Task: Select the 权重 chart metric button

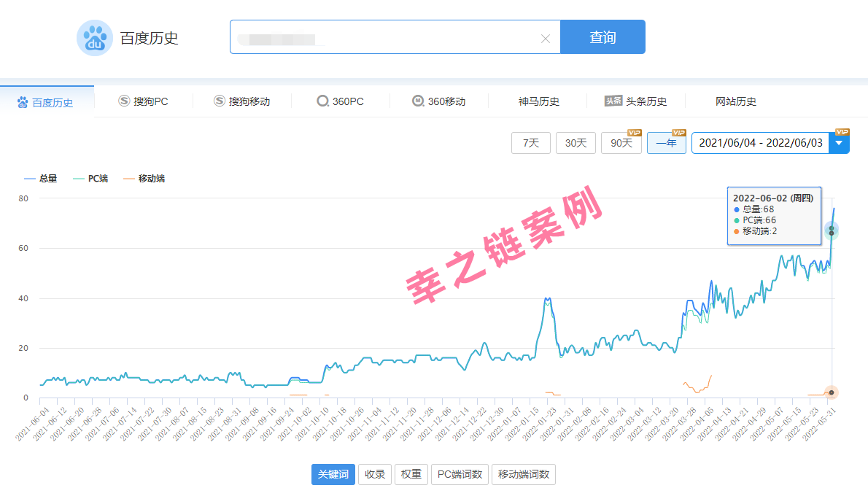Action: click(411, 474)
